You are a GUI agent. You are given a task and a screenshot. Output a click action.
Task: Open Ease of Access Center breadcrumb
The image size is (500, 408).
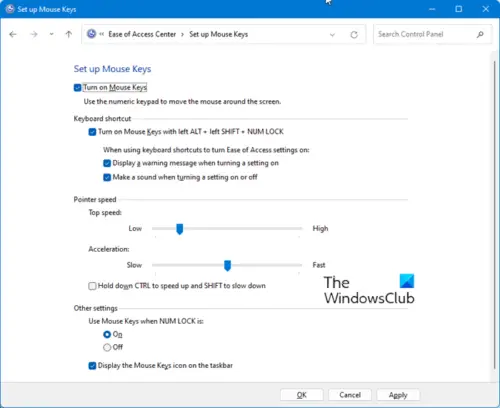coord(142,34)
